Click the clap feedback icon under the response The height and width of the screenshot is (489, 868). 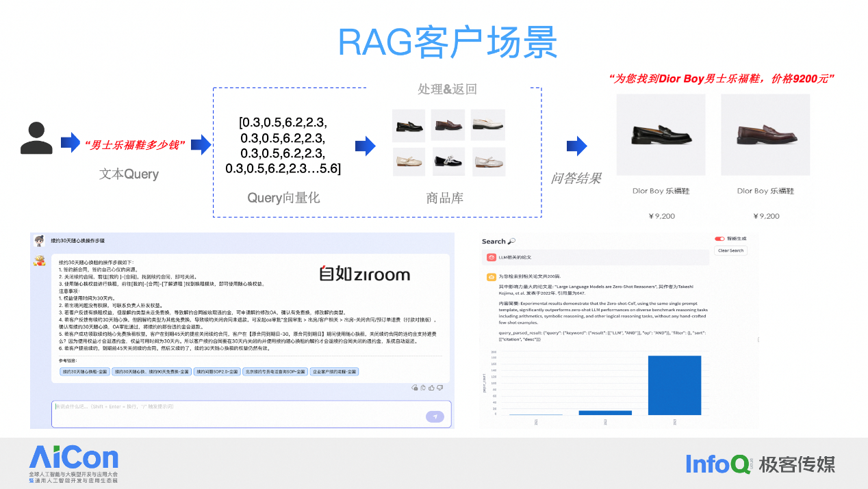(423, 388)
